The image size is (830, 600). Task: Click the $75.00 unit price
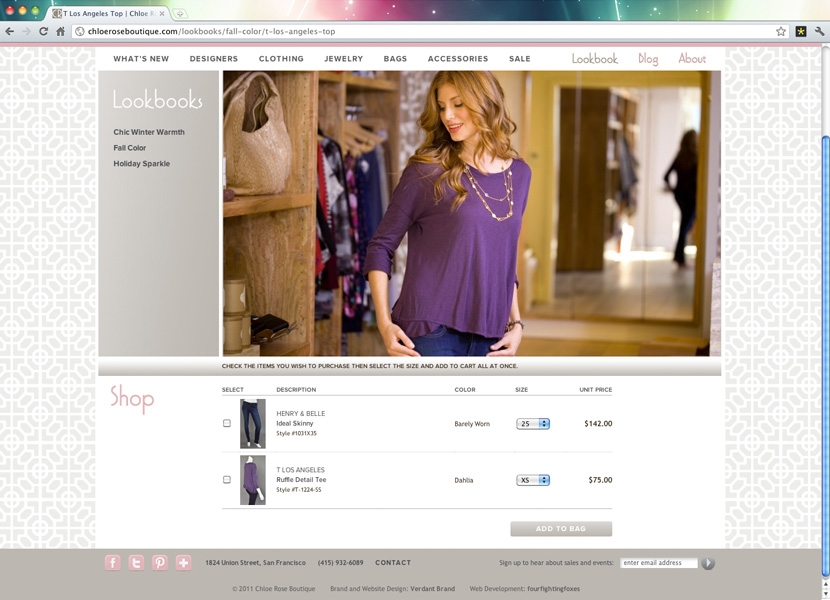pos(600,480)
